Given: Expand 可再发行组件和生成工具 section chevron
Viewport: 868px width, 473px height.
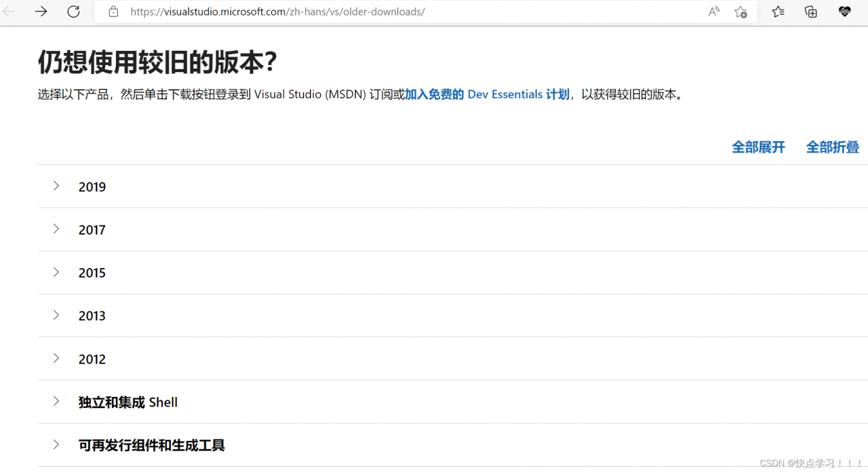Looking at the screenshot, I should pyautogui.click(x=56, y=444).
